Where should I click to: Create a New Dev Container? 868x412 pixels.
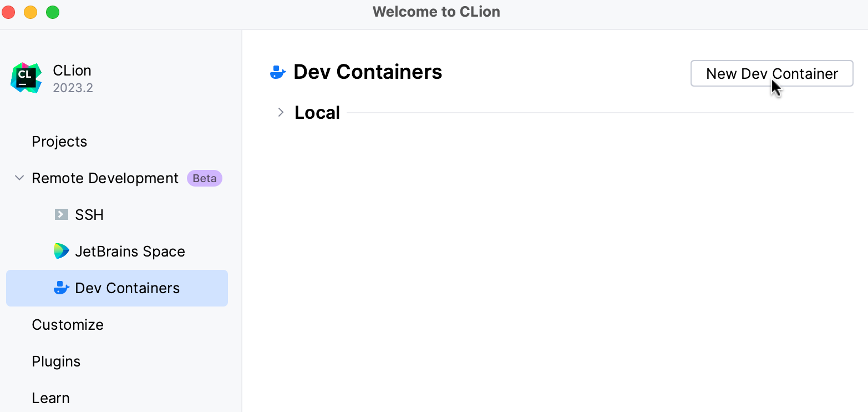point(771,73)
